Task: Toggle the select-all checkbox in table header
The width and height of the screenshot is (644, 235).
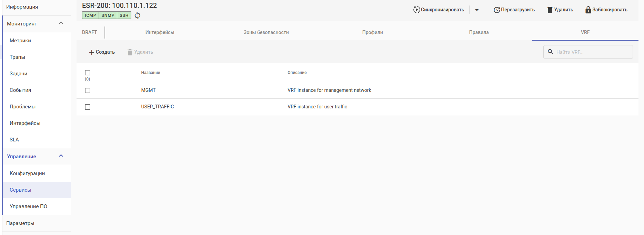Action: [x=88, y=73]
